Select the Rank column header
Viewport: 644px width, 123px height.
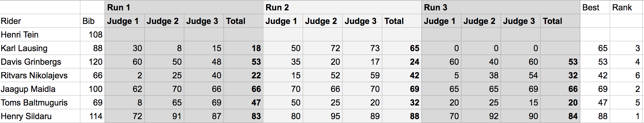626,7
